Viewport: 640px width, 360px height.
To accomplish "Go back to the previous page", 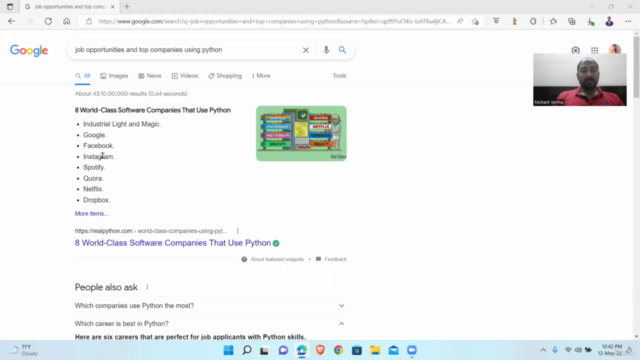I will [11, 21].
